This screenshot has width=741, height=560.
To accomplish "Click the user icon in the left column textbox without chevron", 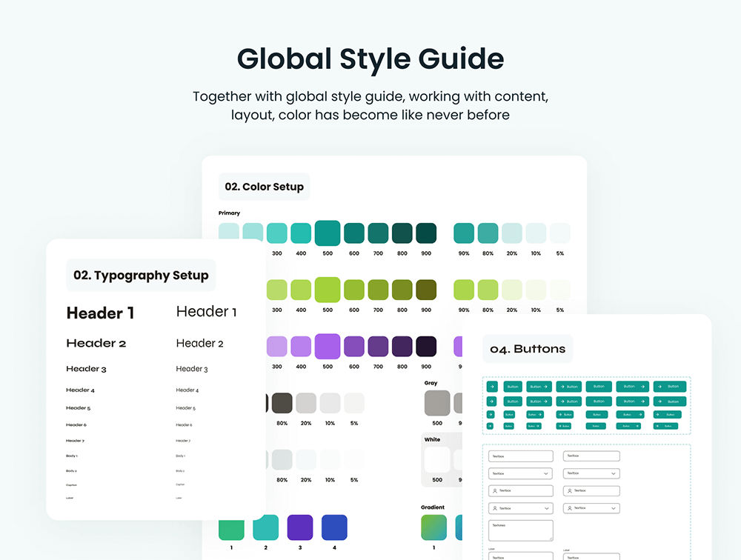I will click(494, 490).
